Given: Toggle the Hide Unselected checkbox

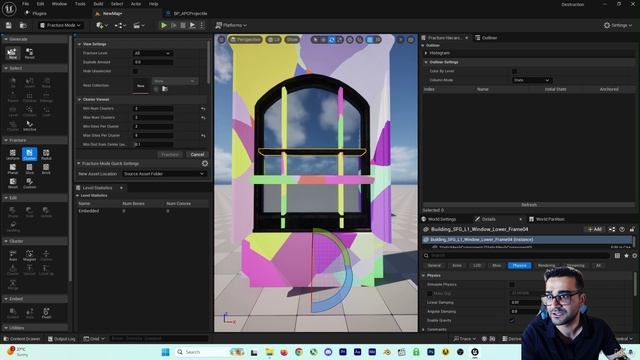Looking at the screenshot, I should pyautogui.click(x=135, y=71).
